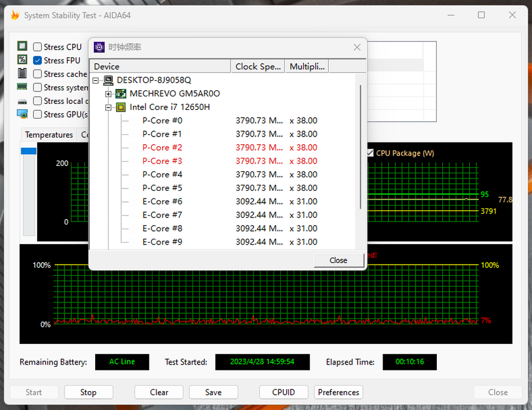Sort by the Clock Speed column header

(258, 67)
